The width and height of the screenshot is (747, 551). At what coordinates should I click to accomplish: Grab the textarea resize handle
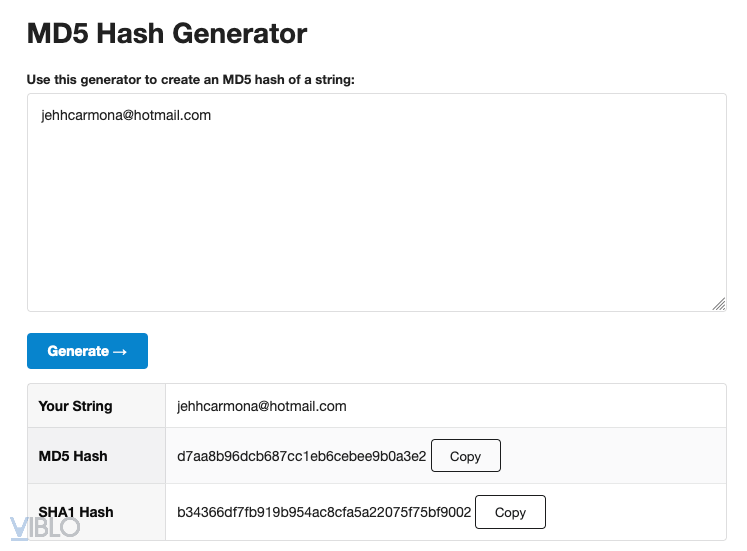(719, 304)
